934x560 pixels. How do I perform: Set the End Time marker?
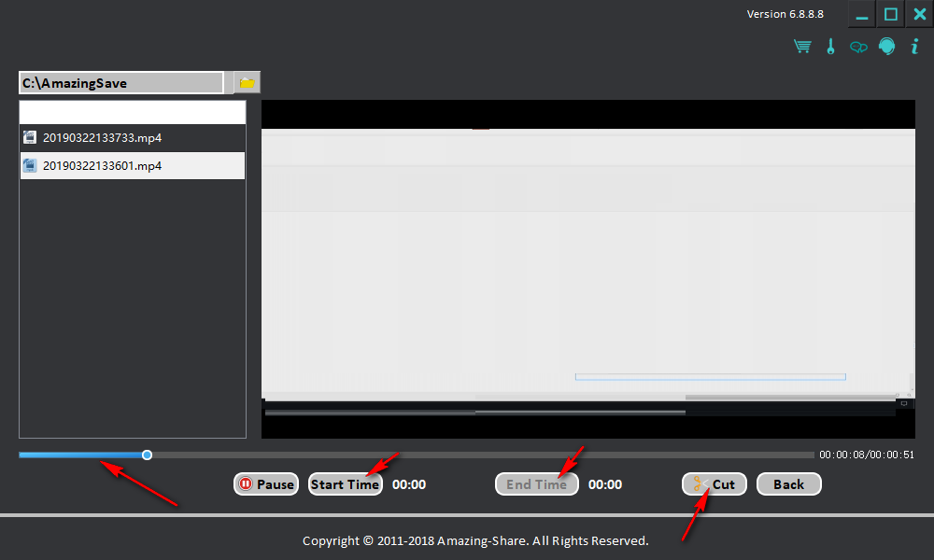tap(537, 484)
